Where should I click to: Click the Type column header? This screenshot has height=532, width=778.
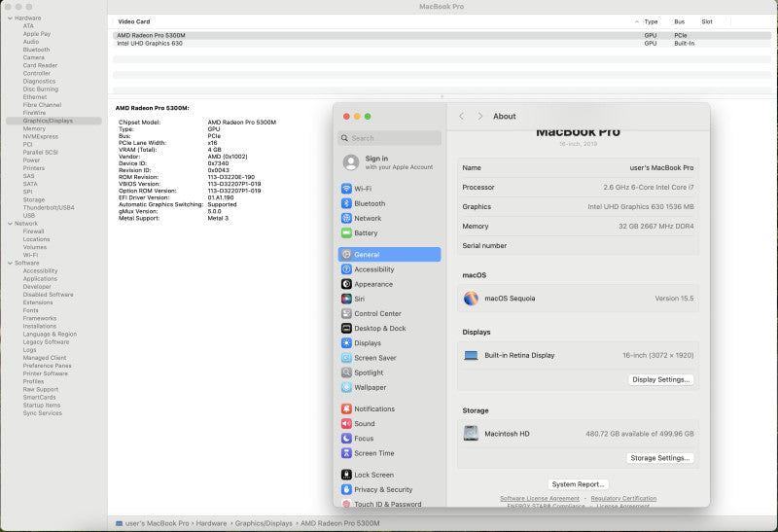click(651, 21)
